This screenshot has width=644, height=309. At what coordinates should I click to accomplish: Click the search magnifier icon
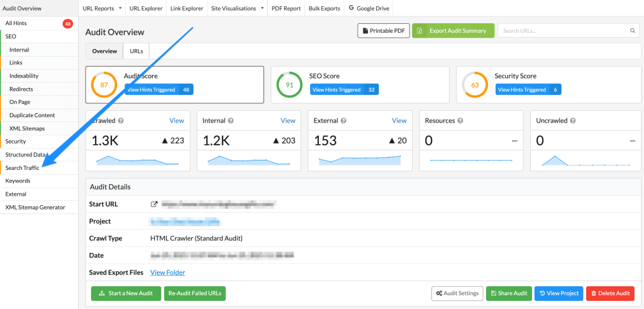(633, 31)
